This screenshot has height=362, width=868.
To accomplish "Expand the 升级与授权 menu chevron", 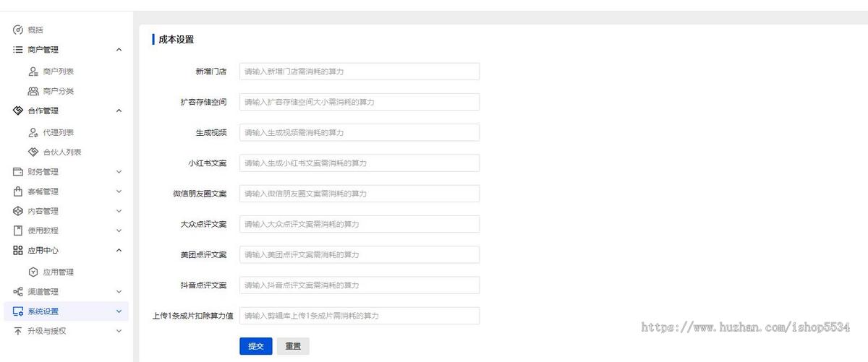I will tap(119, 331).
